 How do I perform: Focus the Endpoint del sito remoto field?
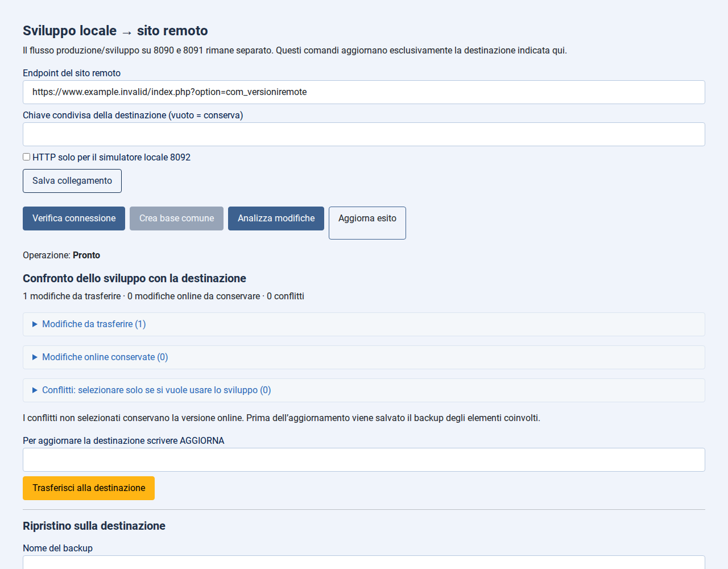(364, 92)
